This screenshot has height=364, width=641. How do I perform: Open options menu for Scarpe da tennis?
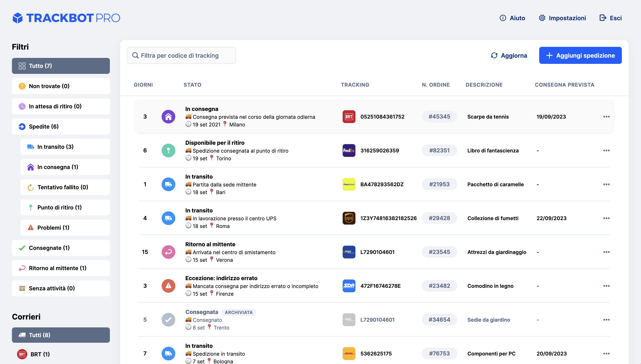(x=606, y=116)
